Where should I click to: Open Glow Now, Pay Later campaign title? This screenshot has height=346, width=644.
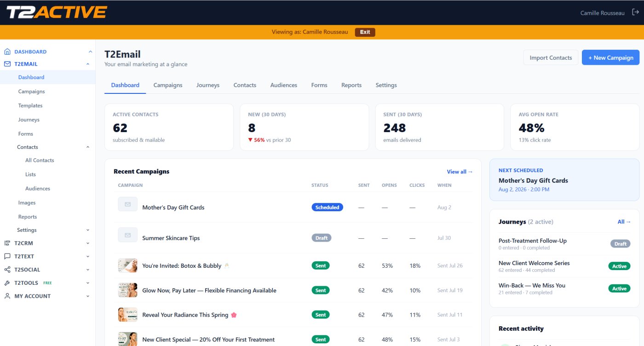point(209,290)
